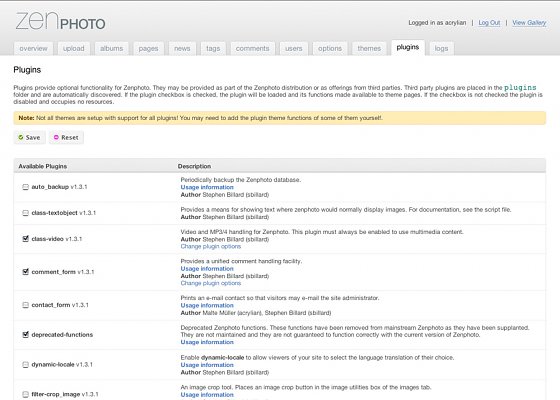Open Usage information for comment_form
Viewport: 560px width, 400px height.
tap(207, 269)
